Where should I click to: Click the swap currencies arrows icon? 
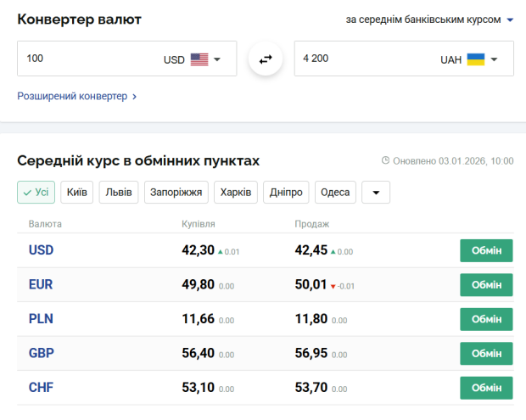click(x=266, y=59)
